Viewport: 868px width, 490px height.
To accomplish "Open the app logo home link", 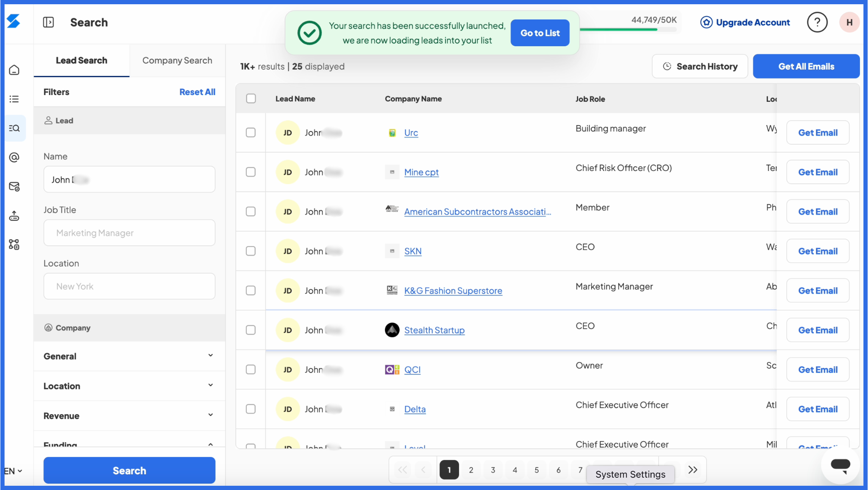I will pyautogui.click(x=14, y=21).
